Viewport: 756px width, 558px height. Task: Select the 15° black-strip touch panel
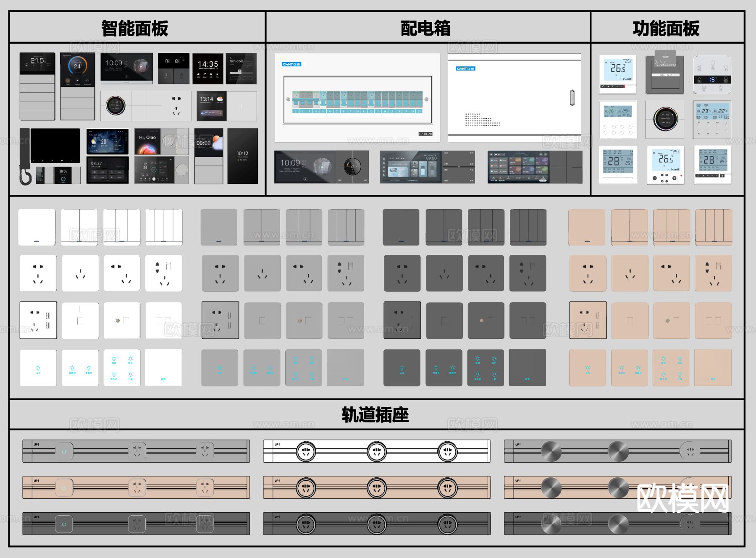(712, 75)
